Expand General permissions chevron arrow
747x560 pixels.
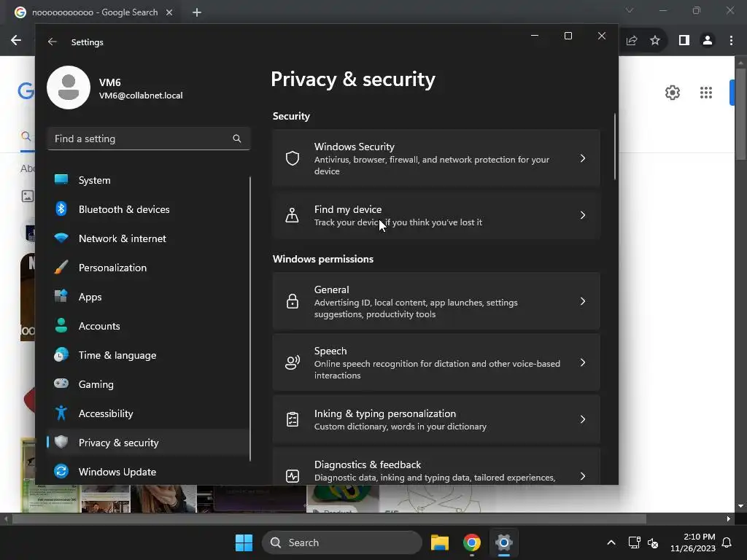(x=583, y=301)
